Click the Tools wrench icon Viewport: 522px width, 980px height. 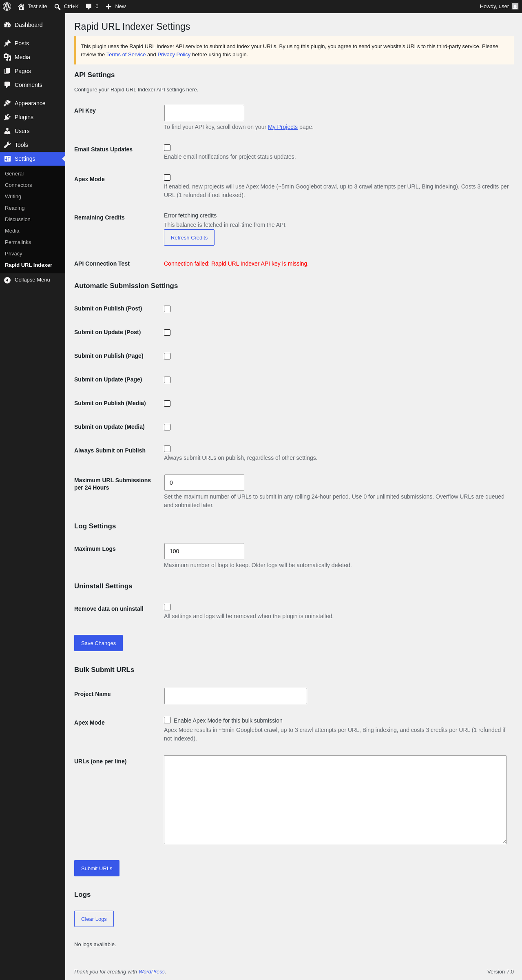tap(7, 145)
